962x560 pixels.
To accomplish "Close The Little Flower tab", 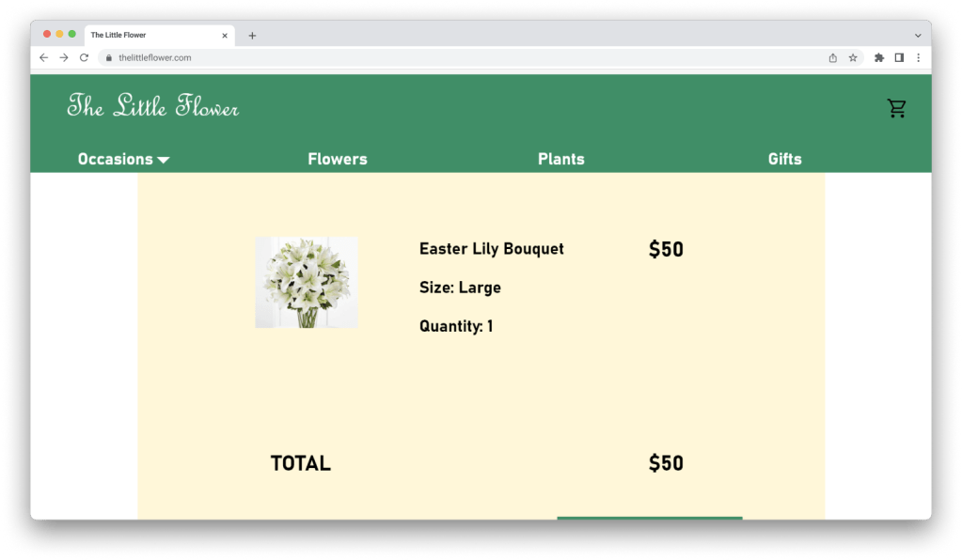I will click(x=225, y=36).
